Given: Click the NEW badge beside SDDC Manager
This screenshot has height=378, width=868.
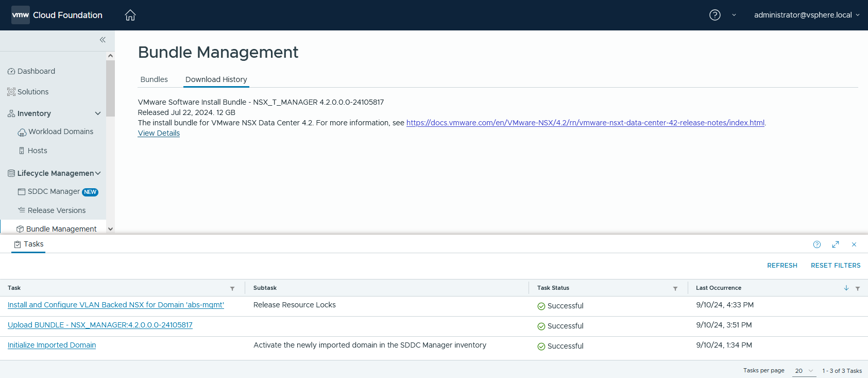Looking at the screenshot, I should point(90,192).
